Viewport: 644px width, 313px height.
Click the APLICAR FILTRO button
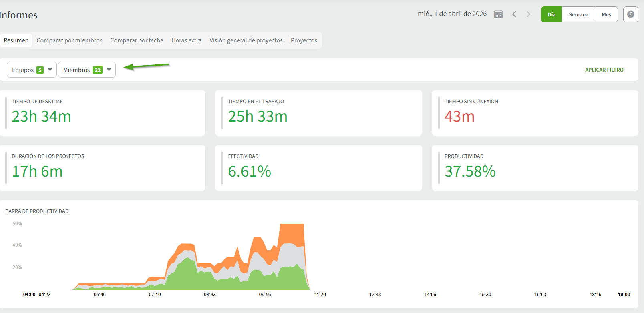click(604, 70)
